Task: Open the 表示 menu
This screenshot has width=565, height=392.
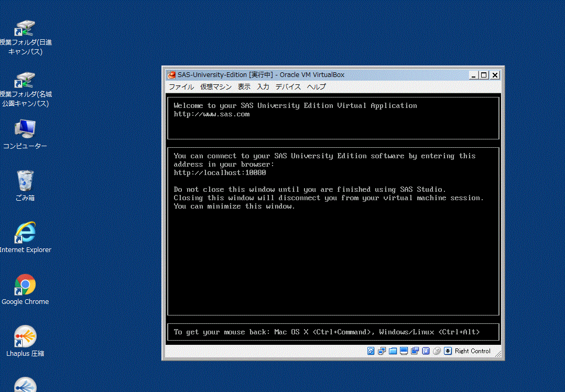Action: coord(244,87)
